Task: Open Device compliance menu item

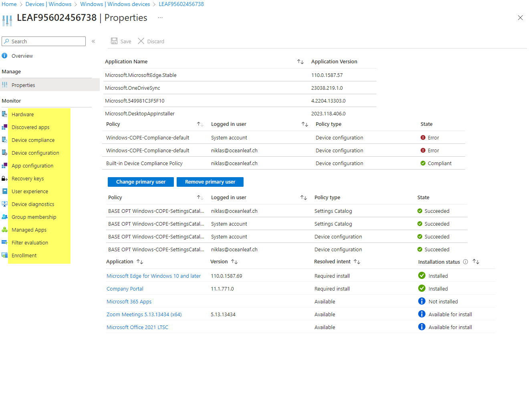Action: coord(33,140)
